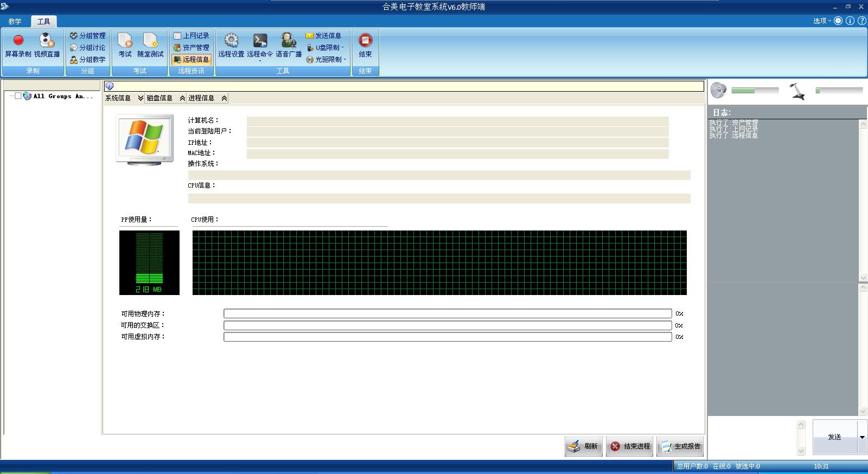Click 结束 stop button in ribbon
The height and width of the screenshot is (474, 868).
pyautogui.click(x=366, y=46)
